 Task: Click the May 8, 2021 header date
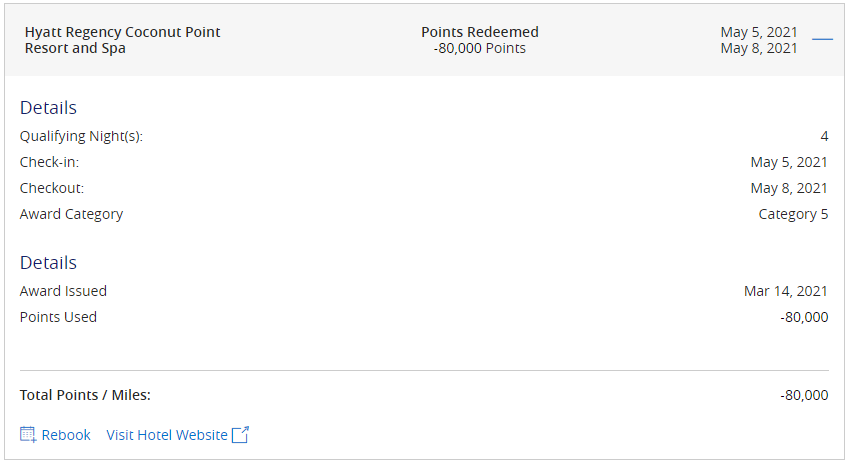pyautogui.click(x=759, y=48)
